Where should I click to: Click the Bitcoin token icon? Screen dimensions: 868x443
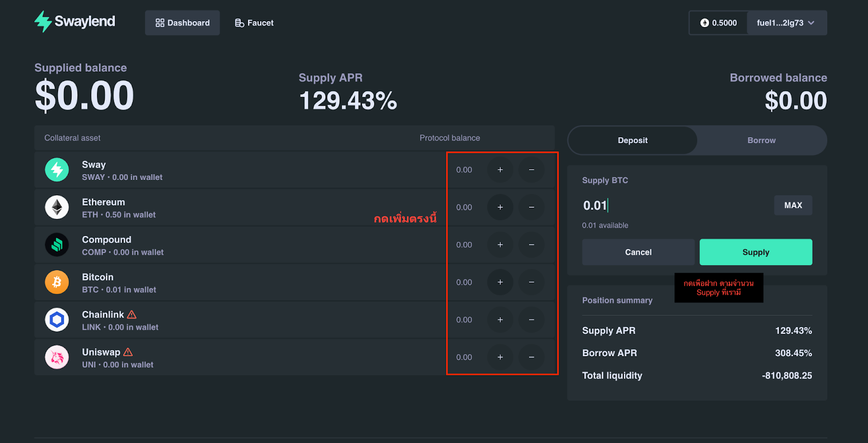click(x=57, y=283)
